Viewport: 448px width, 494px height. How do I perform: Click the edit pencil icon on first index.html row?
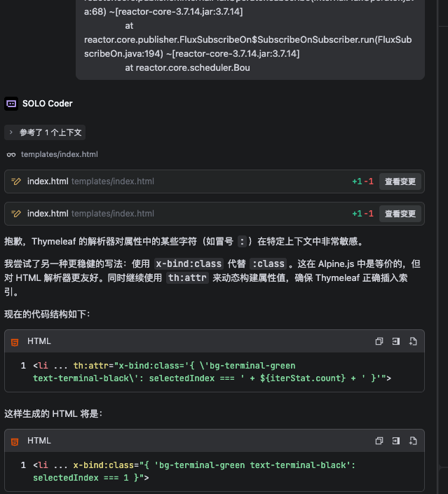[16, 181]
